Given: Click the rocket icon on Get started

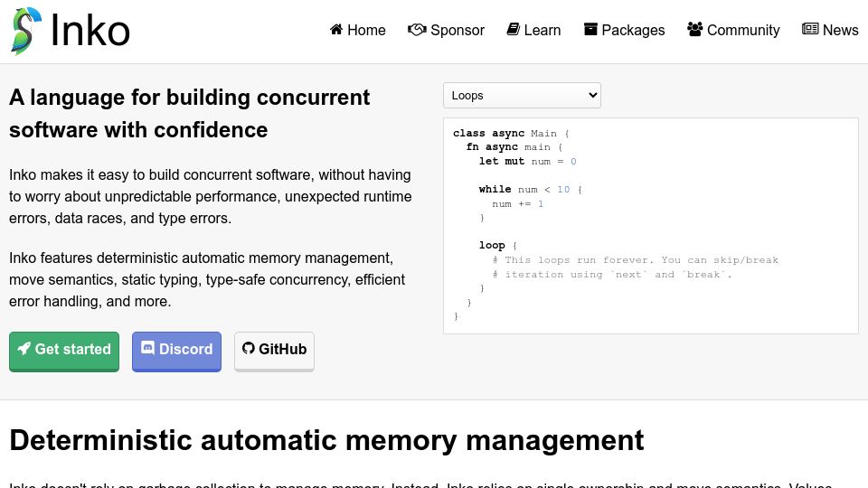Looking at the screenshot, I should 24,348.
